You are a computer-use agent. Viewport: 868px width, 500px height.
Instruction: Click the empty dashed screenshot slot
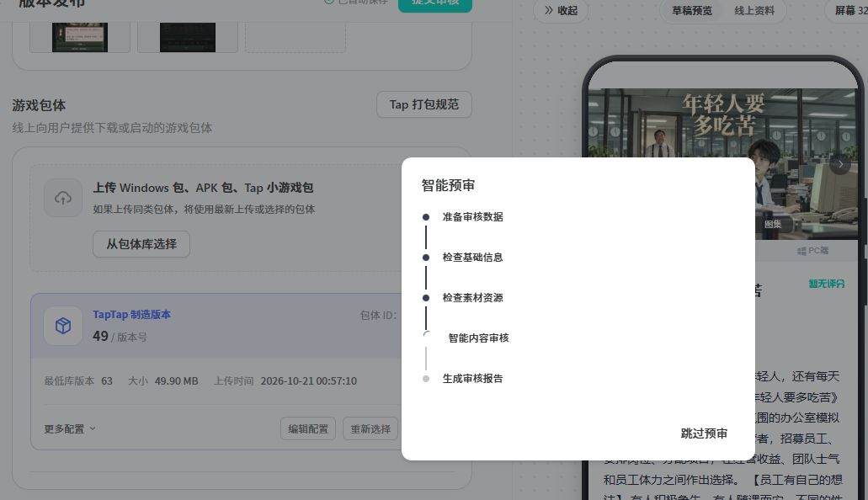[x=296, y=38]
